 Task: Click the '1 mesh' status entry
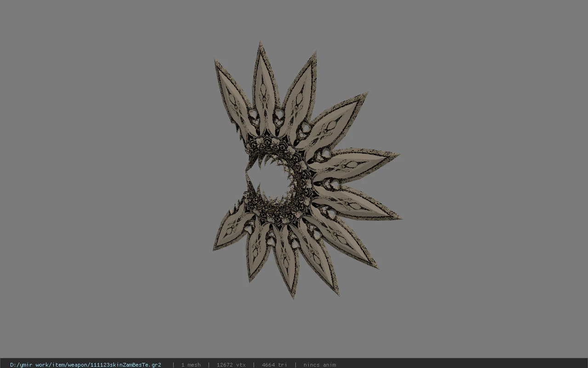[x=191, y=365]
